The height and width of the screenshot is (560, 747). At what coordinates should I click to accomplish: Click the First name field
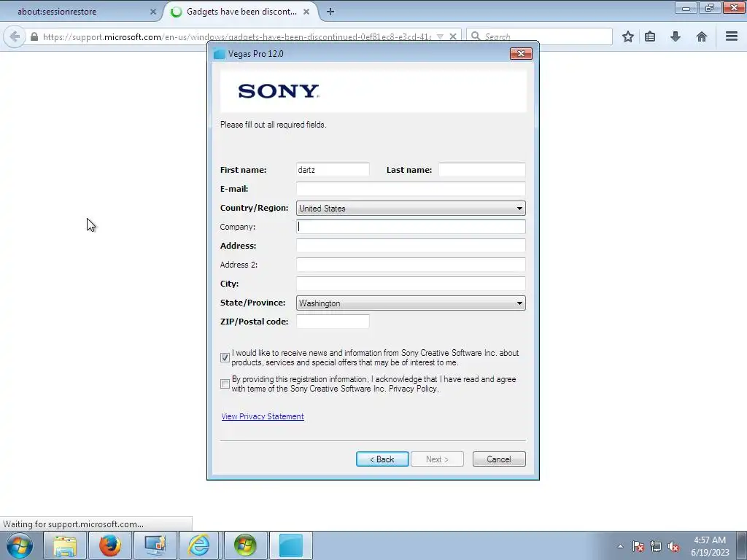(x=333, y=169)
